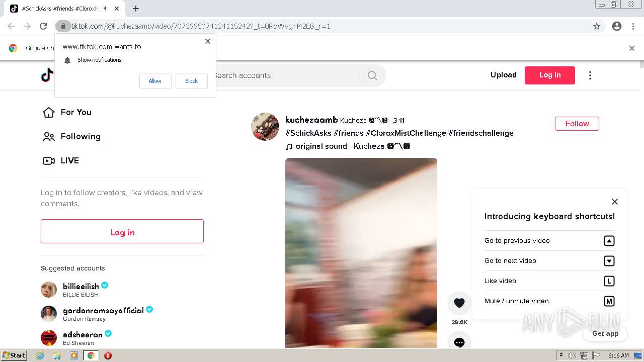
Task: Click the system tray volume icon
Action: (x=573, y=355)
